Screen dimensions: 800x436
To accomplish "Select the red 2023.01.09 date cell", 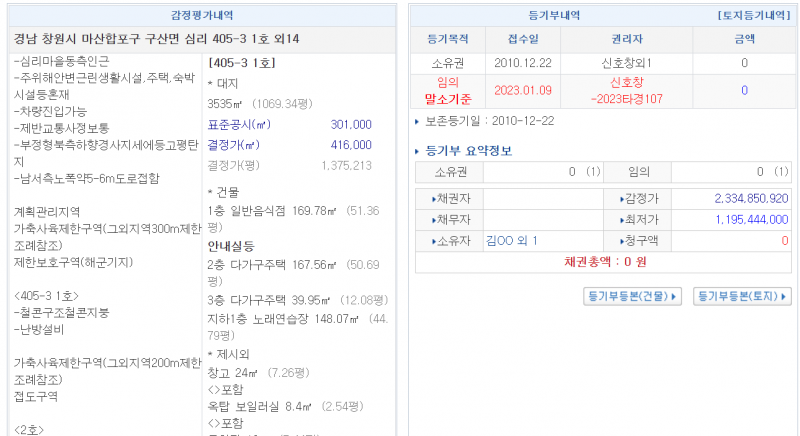I will 521,90.
